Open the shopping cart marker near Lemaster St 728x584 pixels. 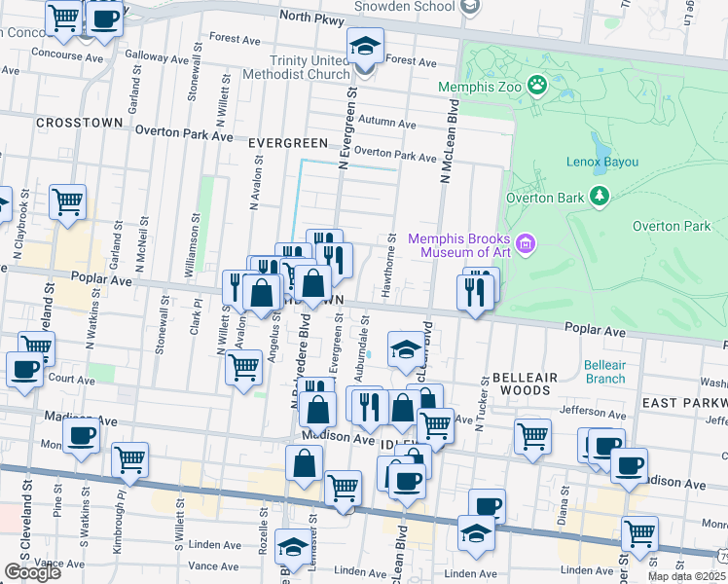pos(344,489)
